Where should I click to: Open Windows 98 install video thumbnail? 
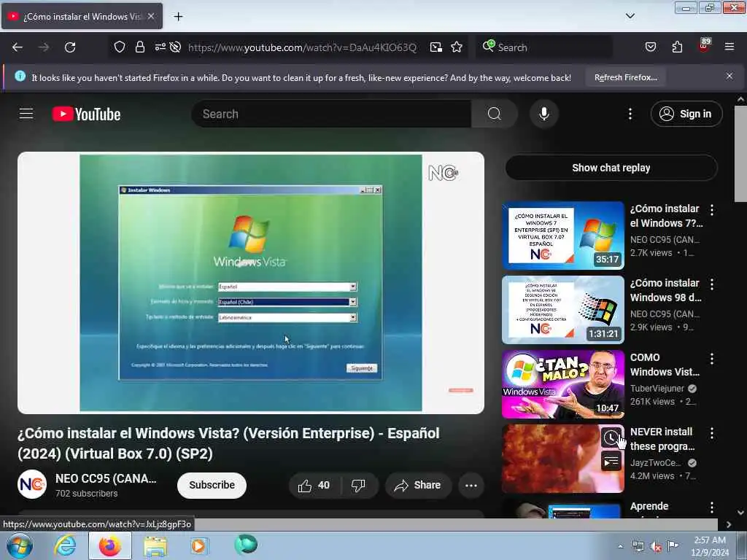point(562,310)
